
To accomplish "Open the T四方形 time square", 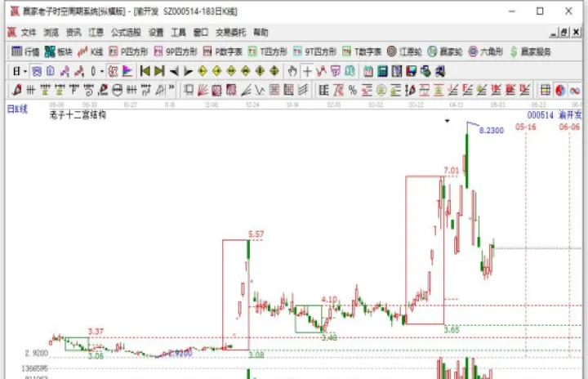I will [268, 51].
